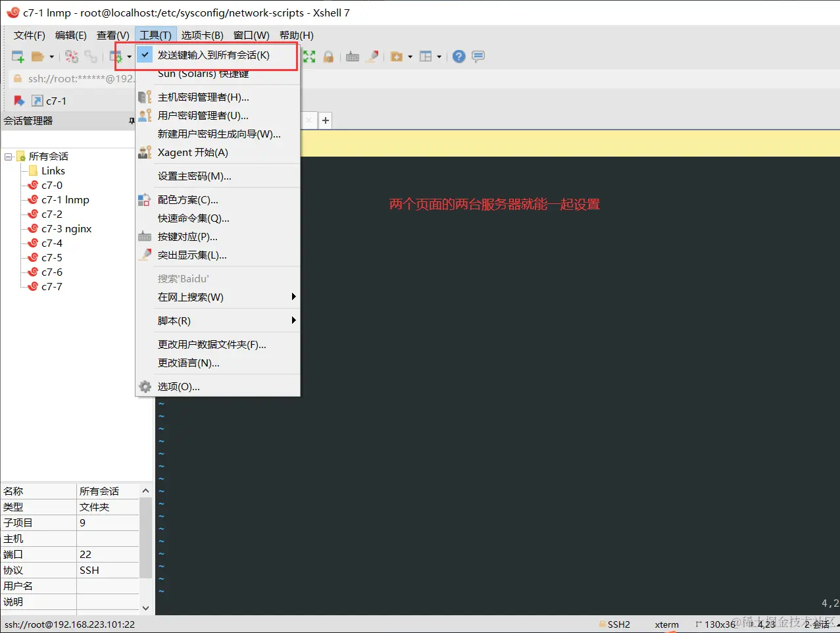Open the 编辑(E) menu
Image resolution: width=840 pixels, height=633 pixels.
point(71,36)
